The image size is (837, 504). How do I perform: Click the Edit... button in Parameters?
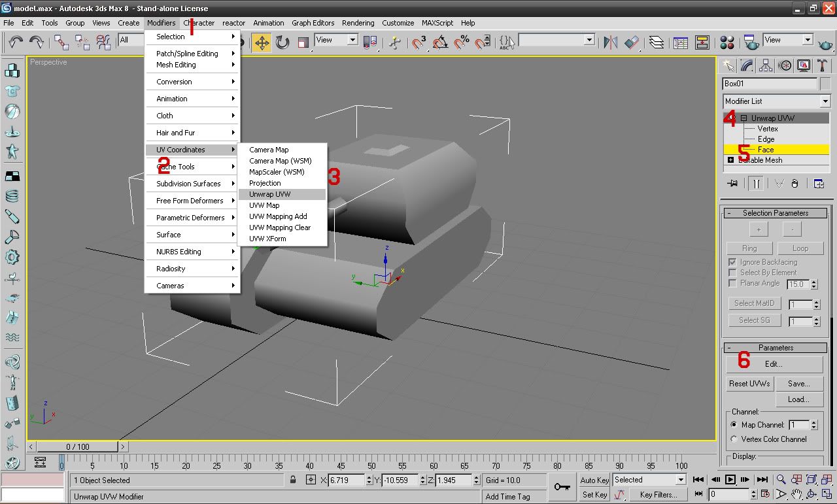coord(774,364)
